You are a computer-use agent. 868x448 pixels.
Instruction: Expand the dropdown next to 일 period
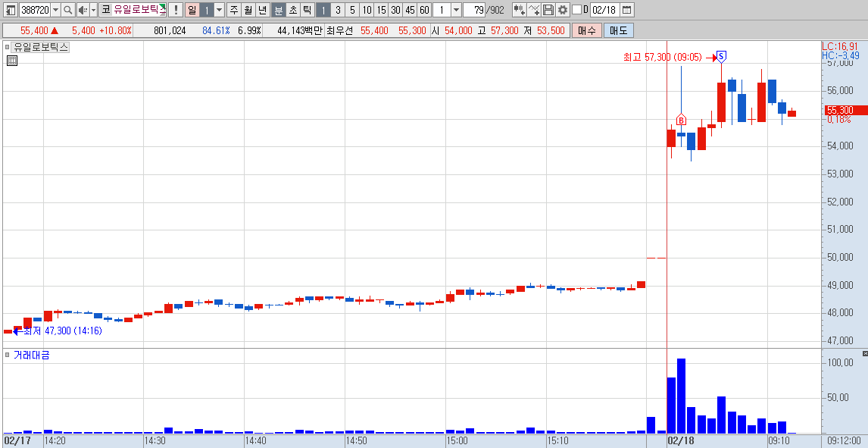pyautogui.click(x=219, y=9)
